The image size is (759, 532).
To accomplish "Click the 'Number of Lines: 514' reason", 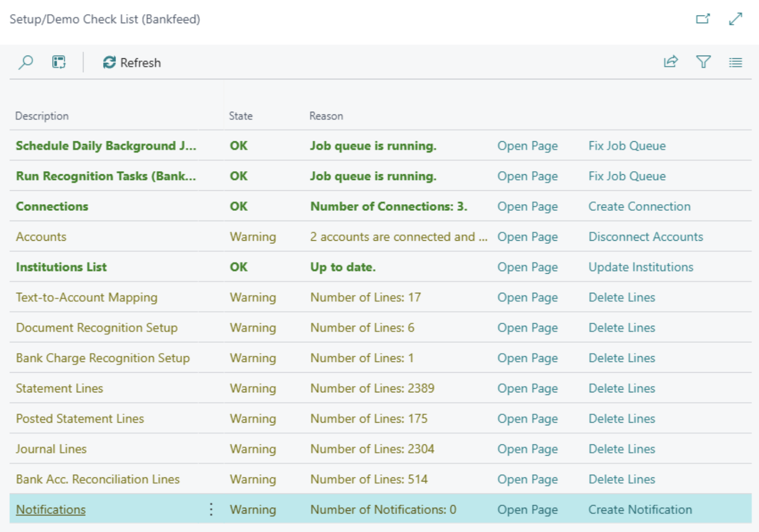I will (369, 479).
